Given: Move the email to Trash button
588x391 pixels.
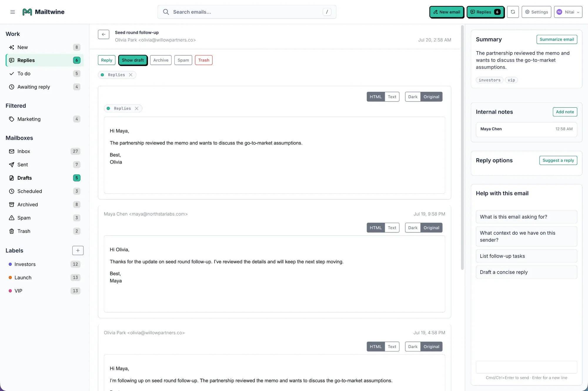Looking at the screenshot, I should pyautogui.click(x=204, y=60).
